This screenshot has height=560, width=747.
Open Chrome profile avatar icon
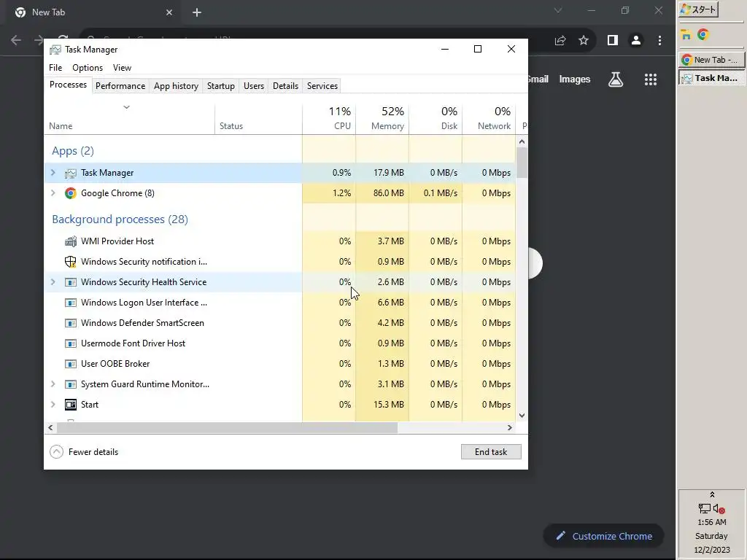[x=636, y=41]
